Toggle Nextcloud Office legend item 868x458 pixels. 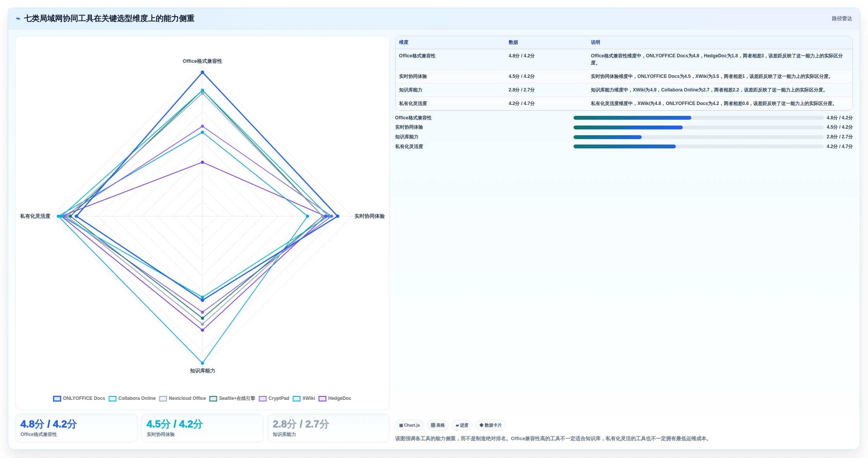[x=183, y=398]
